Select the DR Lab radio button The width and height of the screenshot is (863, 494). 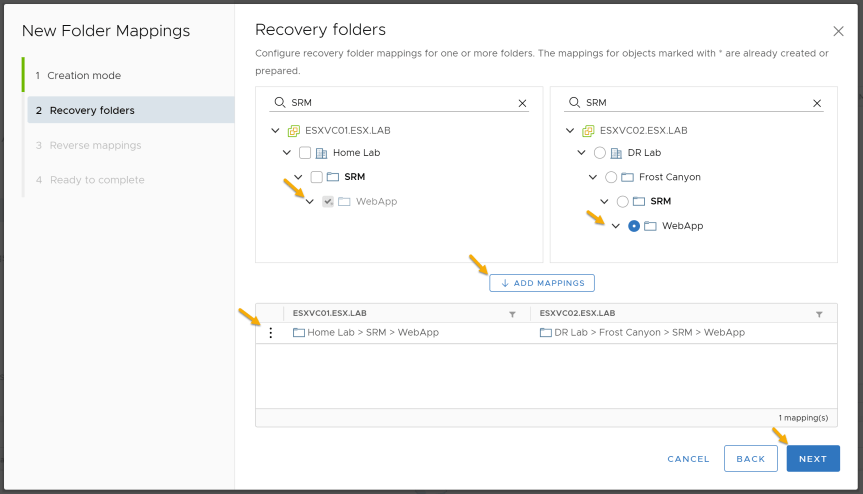600,153
